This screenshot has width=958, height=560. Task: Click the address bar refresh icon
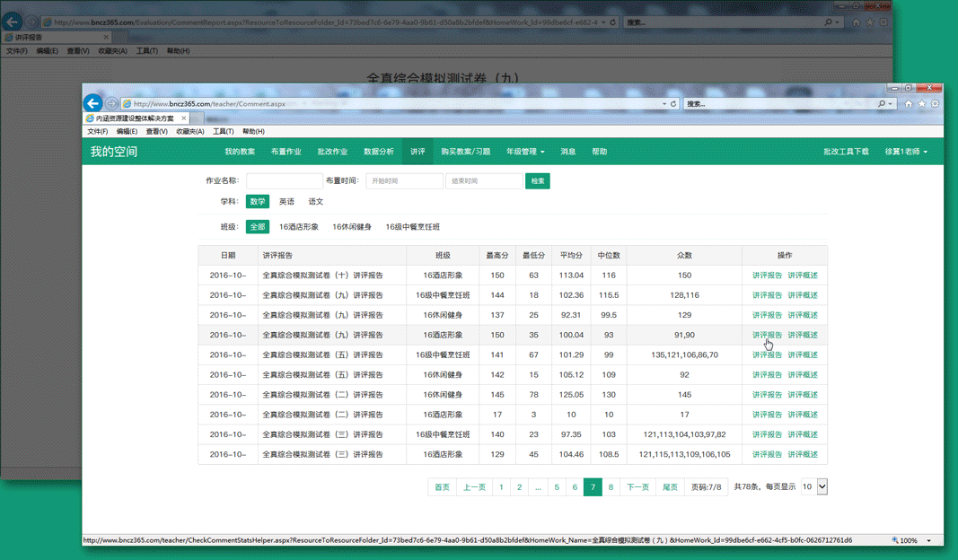pyautogui.click(x=673, y=103)
